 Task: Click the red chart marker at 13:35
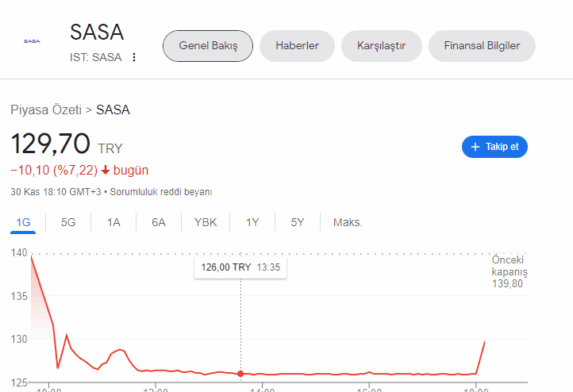[240, 373]
